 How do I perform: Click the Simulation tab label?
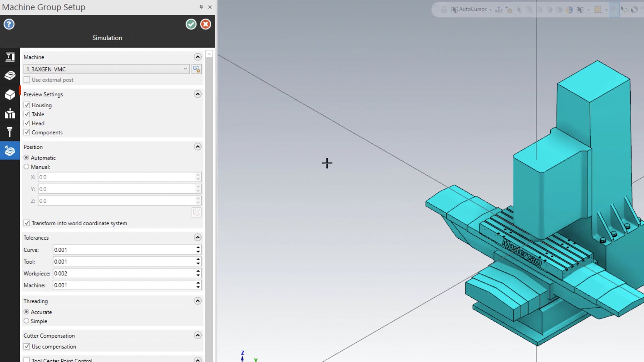pyautogui.click(x=107, y=38)
